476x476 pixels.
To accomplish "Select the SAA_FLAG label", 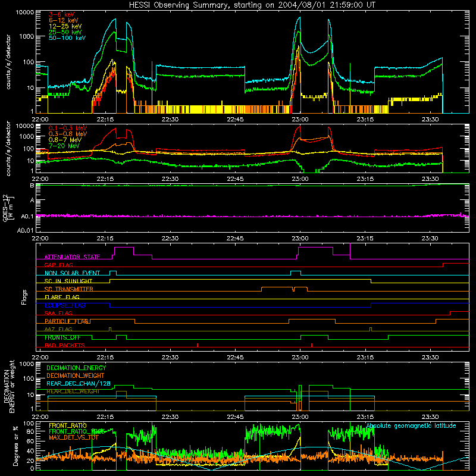I will 58,314.
